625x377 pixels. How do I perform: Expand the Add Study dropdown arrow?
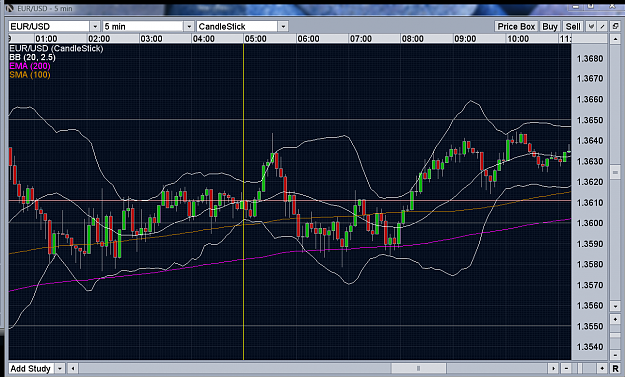(60, 368)
